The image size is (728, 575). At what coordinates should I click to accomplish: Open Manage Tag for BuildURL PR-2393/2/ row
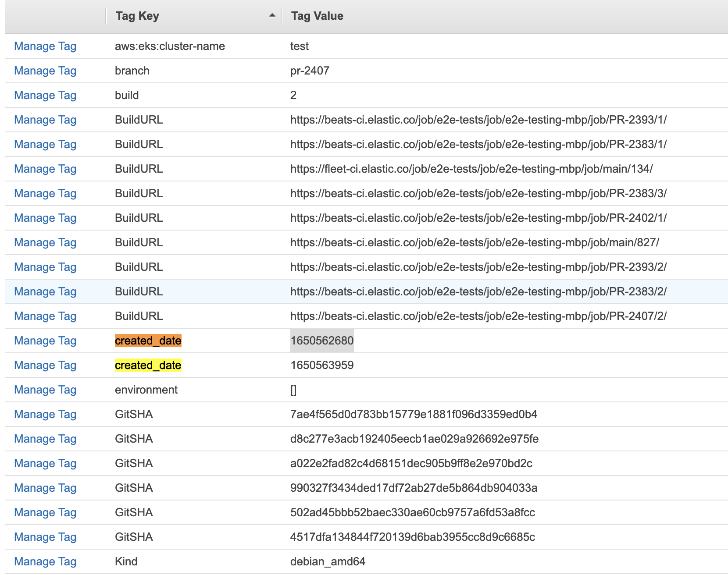[45, 267]
